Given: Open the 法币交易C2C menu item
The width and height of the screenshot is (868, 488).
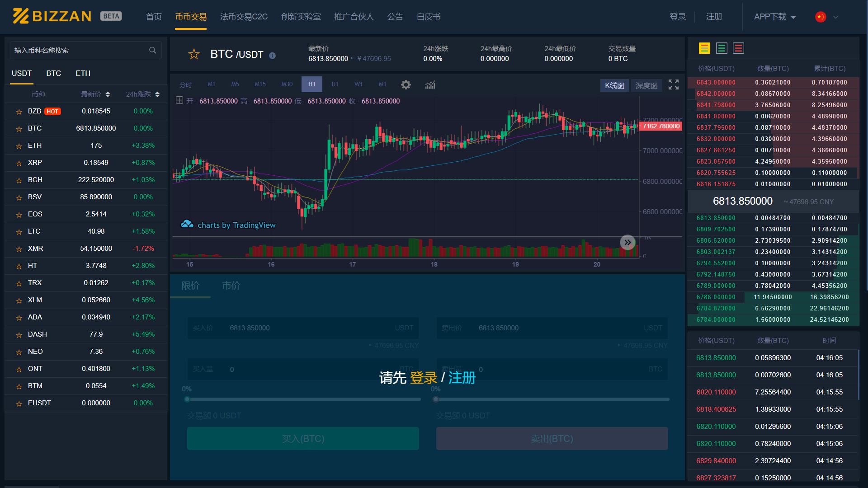Looking at the screenshot, I should (244, 16).
